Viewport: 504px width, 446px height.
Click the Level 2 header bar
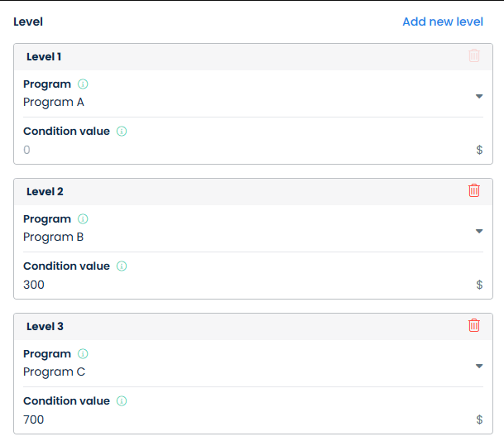240,191
